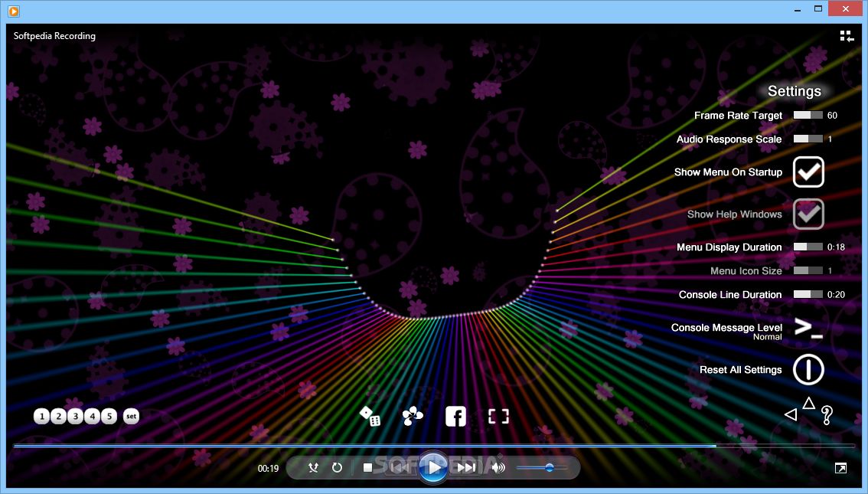
Task: Click the randomize dice icon
Action: 370,416
